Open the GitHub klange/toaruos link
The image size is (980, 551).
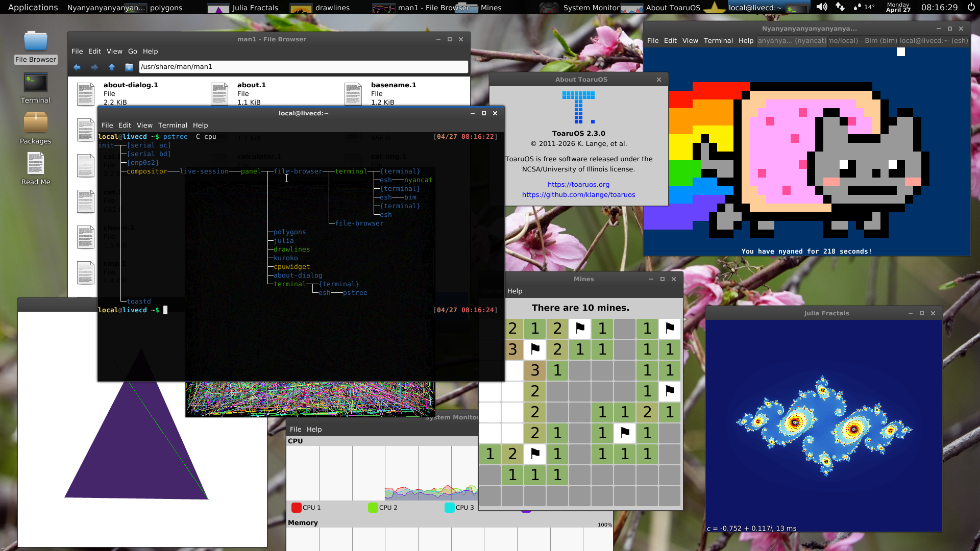[578, 194]
